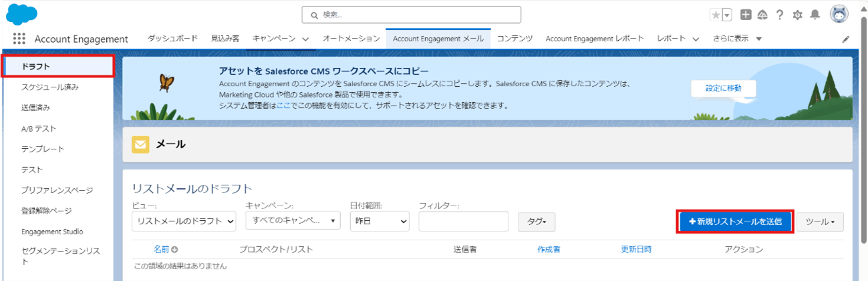Screen dimensions: 868x281
Task: Select テンプレート in the sidebar
Action: 43,149
